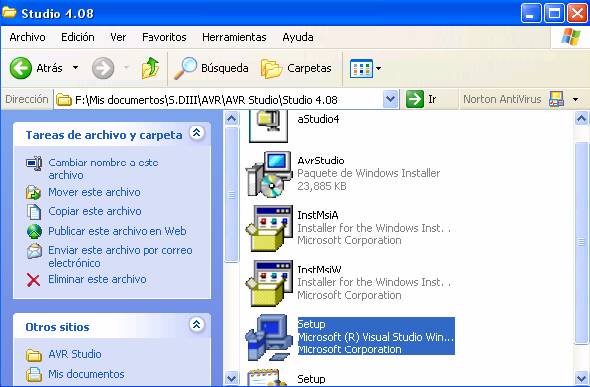Image resolution: width=590 pixels, height=387 pixels.
Task: Click the Norton AntiVirus toolbar icon
Action: [557, 99]
